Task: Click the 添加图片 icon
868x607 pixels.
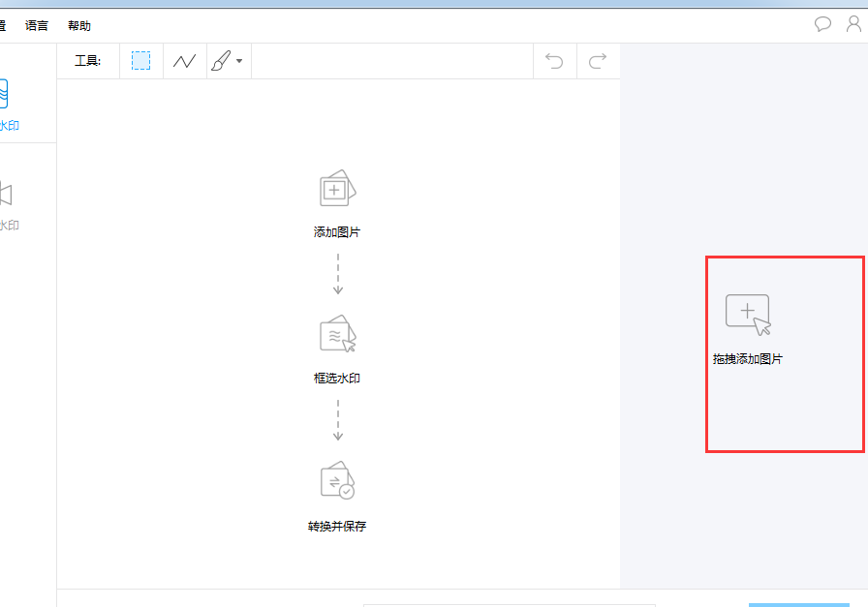Action: click(x=337, y=188)
